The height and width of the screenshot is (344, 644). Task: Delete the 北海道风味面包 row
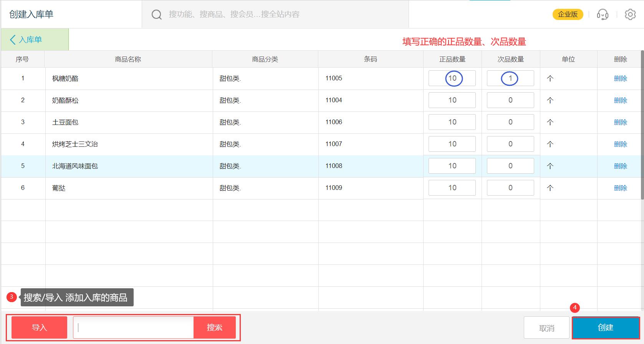(x=620, y=166)
